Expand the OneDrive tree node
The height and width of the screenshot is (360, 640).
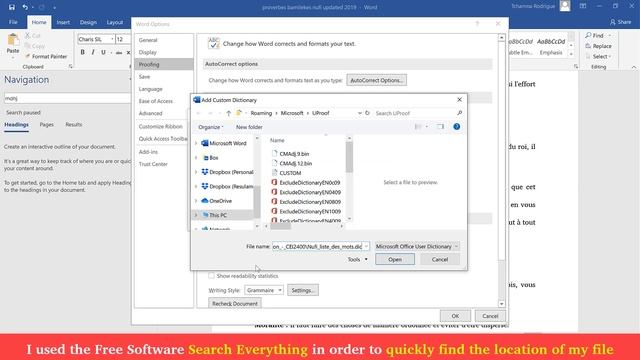(x=196, y=201)
